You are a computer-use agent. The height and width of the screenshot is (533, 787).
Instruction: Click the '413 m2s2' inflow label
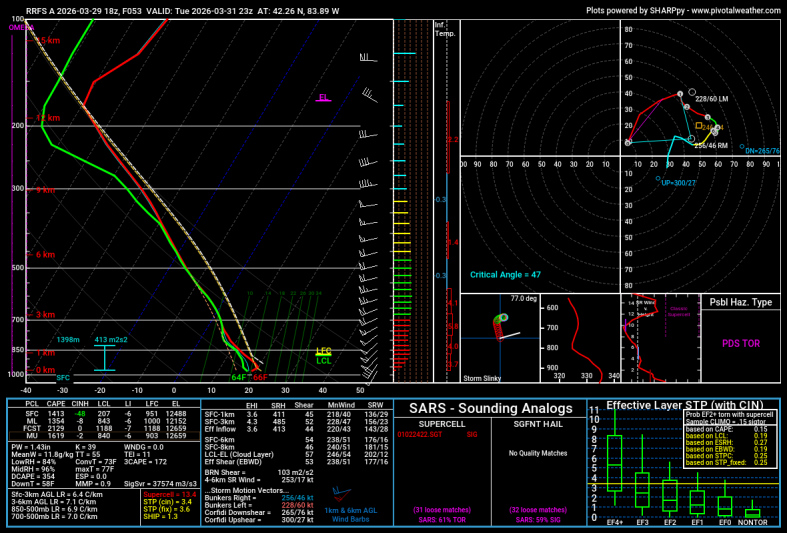(x=111, y=340)
